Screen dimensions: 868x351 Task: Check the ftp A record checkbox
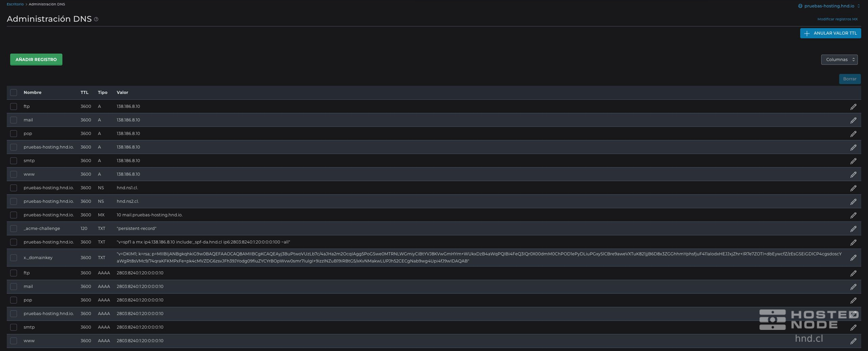[14, 106]
